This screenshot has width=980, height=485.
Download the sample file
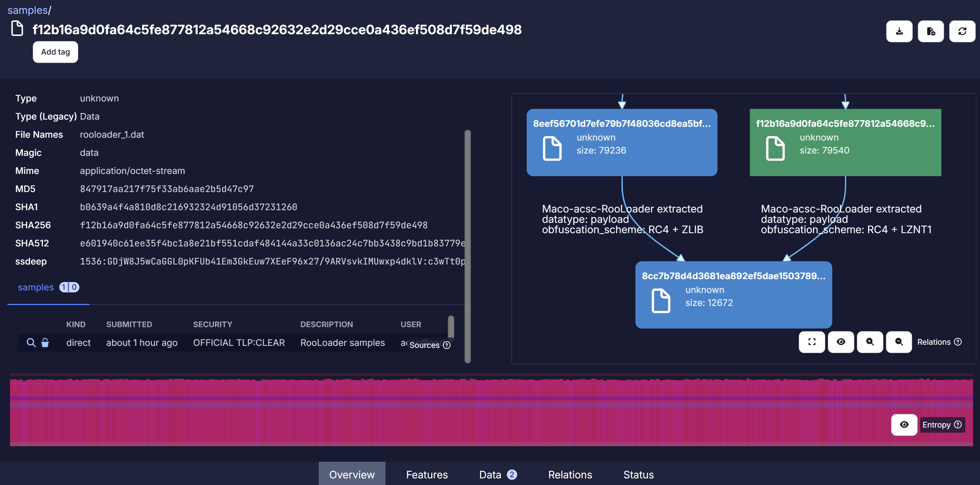point(899,31)
